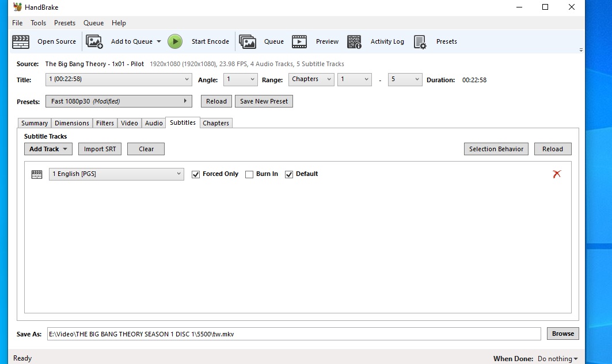The image size is (612, 364).
Task: Click the Reload preset button
Action: point(216,101)
